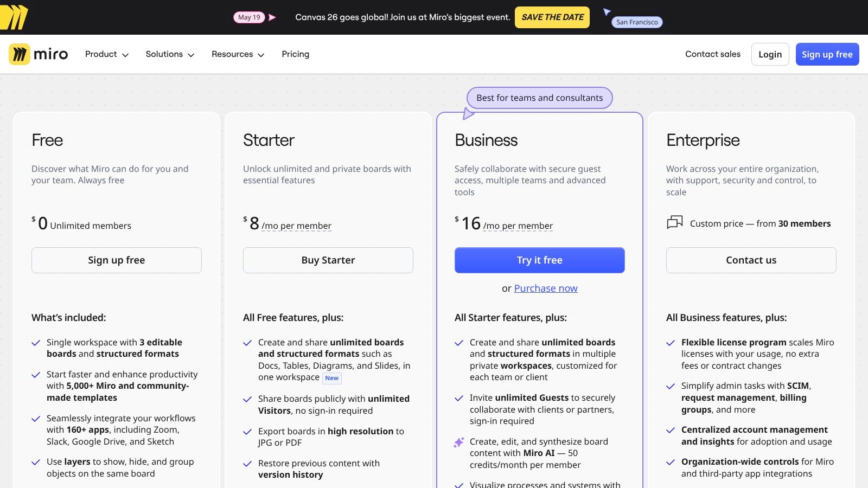Click the Miro logo in the navigation bar
The width and height of the screenshot is (868, 488).
[x=39, y=54]
